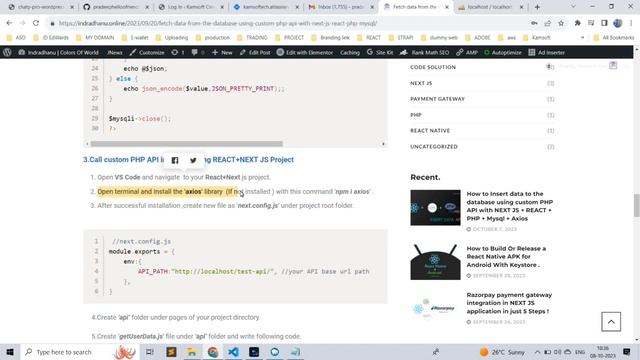Expand hidden bookmarks overflow arrow
This screenshot has width=640, height=360.
(x=582, y=38)
